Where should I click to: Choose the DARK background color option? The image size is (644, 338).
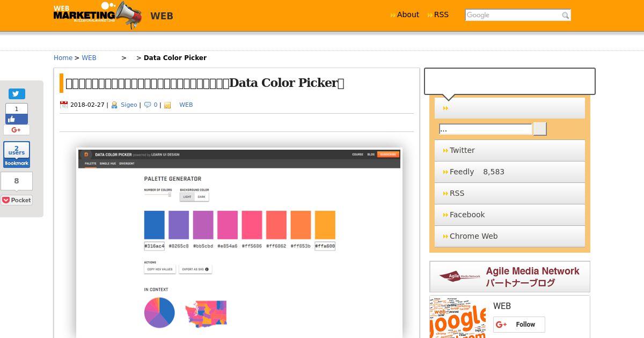tap(201, 197)
